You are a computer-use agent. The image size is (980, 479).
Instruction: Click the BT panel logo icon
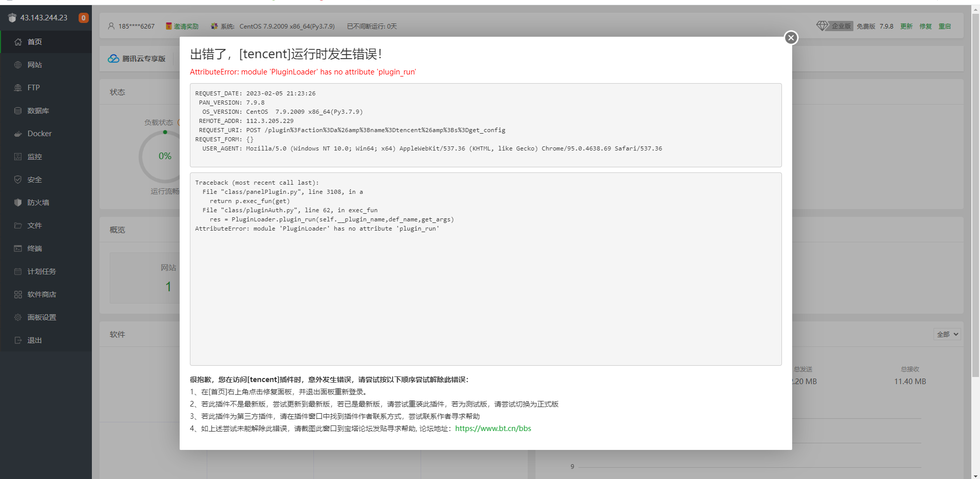tap(12, 18)
